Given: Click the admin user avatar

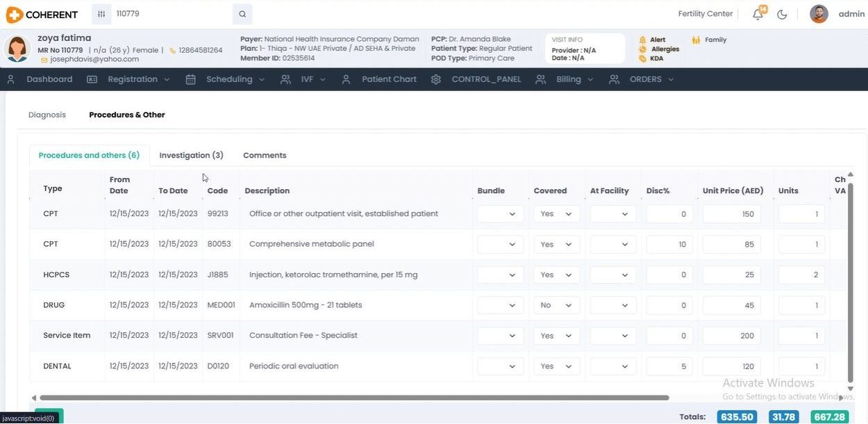Looking at the screenshot, I should point(819,14).
